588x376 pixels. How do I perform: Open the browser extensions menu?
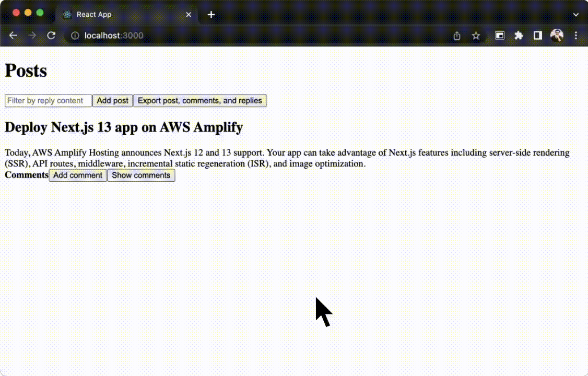(x=519, y=36)
